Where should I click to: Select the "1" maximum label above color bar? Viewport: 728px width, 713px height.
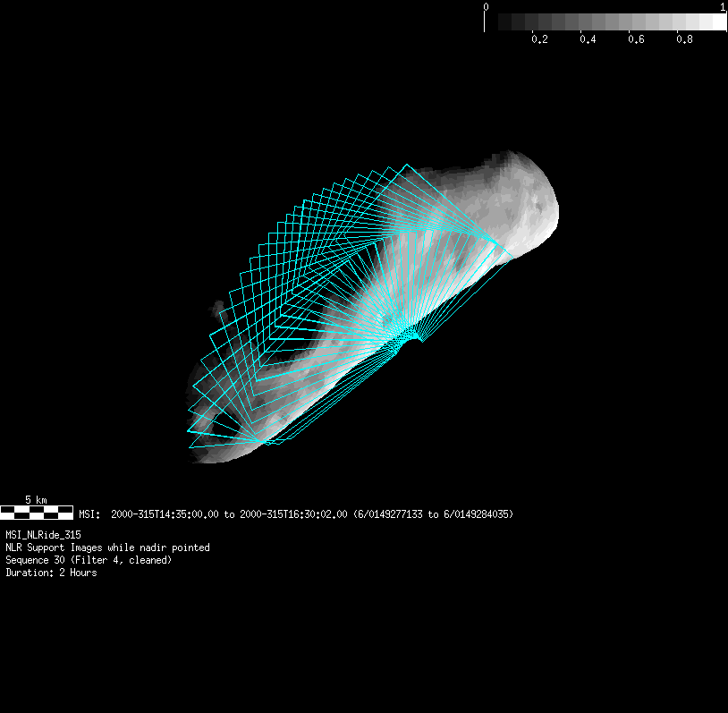[722, 6]
